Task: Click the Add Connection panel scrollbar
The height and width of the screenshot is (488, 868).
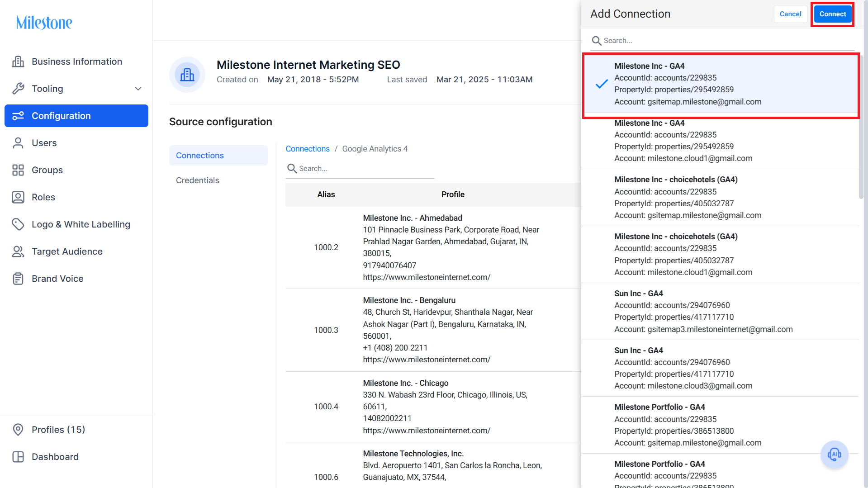Action: click(861, 127)
